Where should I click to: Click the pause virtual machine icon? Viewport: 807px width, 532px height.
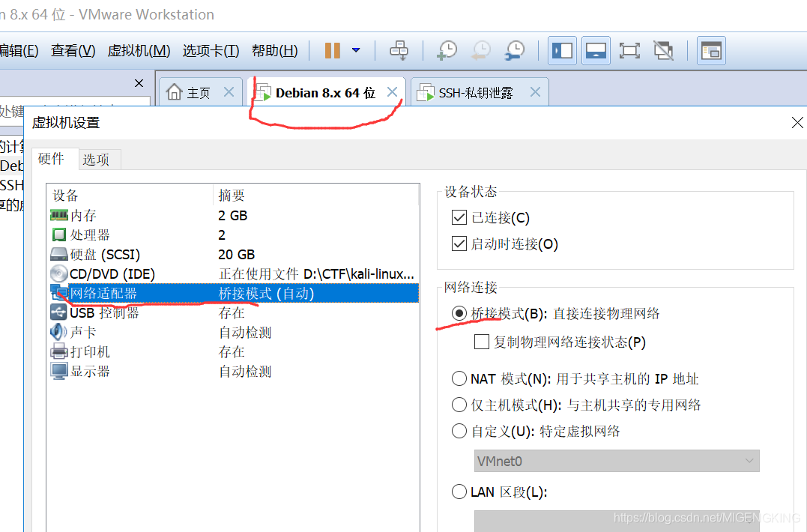tap(333, 50)
